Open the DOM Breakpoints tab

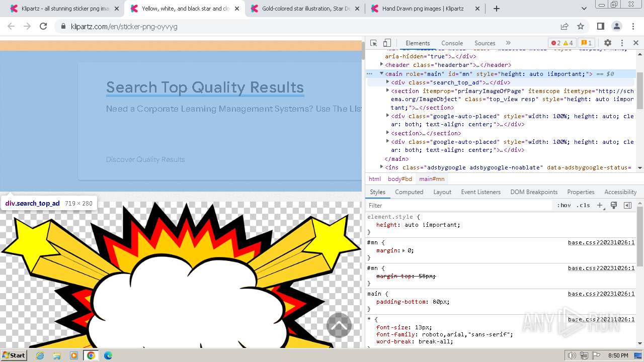[x=534, y=192]
